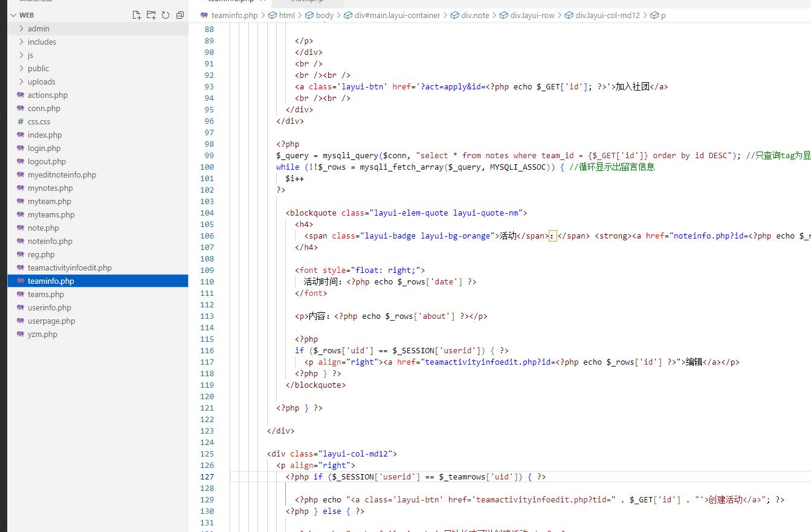Click the blockquote tag on line 104
This screenshot has height=532, width=811.
[313, 213]
